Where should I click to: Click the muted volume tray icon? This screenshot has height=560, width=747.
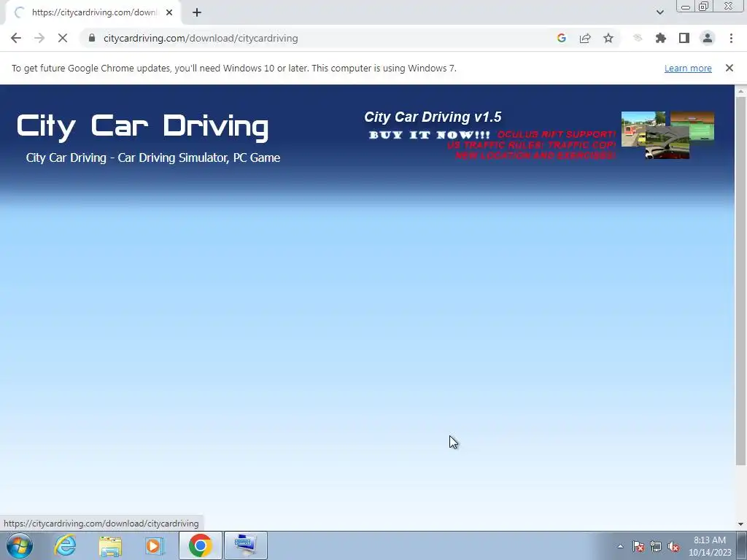tap(673, 546)
